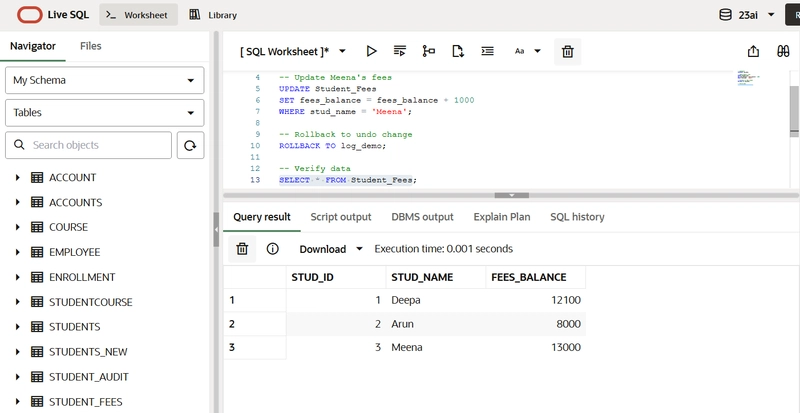Show query info icon in results toolbar
Image resolution: width=800 pixels, height=413 pixels.
coord(272,249)
